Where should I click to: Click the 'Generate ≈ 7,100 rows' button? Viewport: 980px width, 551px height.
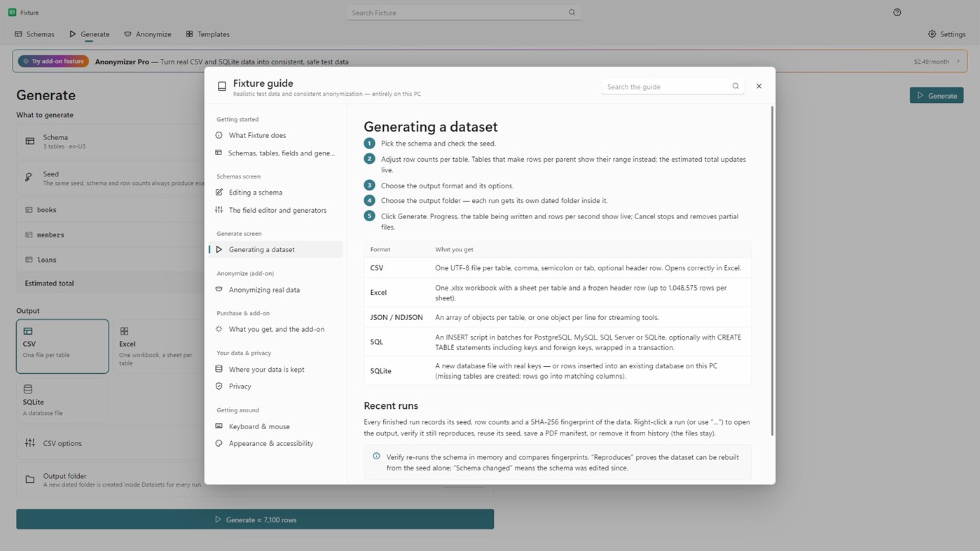[255, 519]
